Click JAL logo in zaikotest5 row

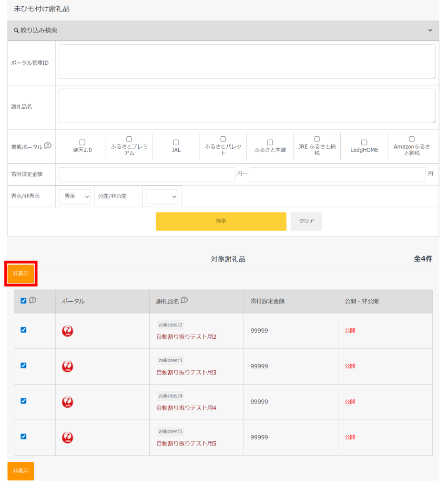point(68,437)
